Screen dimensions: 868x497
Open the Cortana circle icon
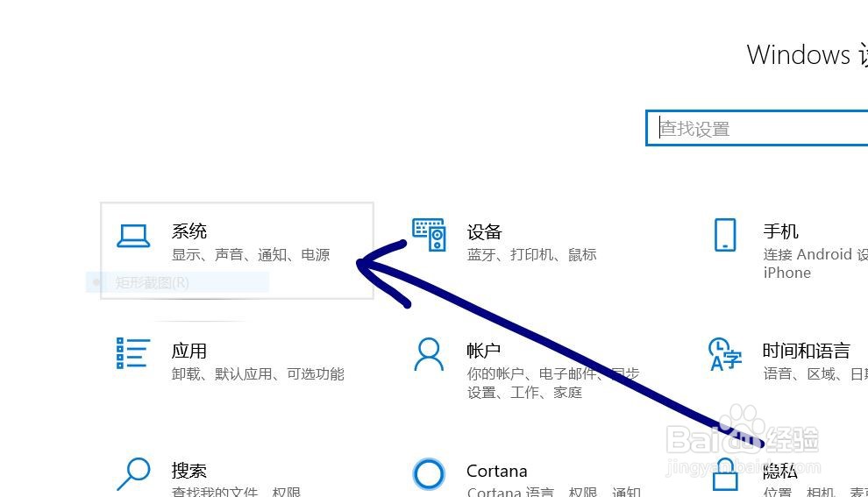click(x=429, y=474)
